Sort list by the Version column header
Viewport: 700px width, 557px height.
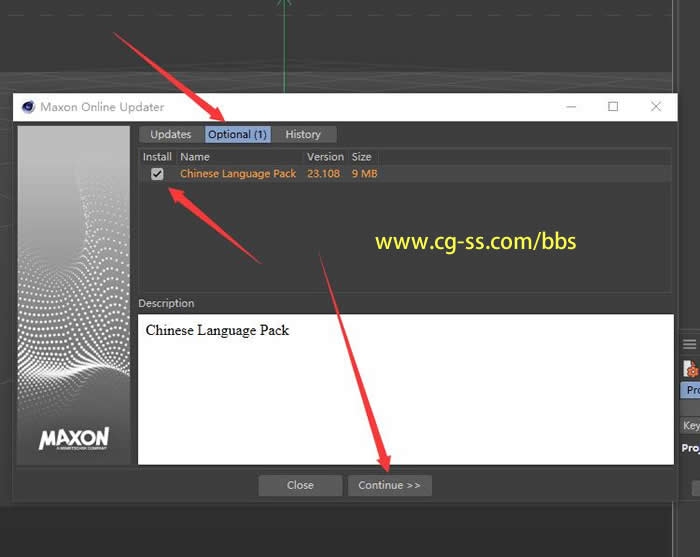click(x=325, y=157)
